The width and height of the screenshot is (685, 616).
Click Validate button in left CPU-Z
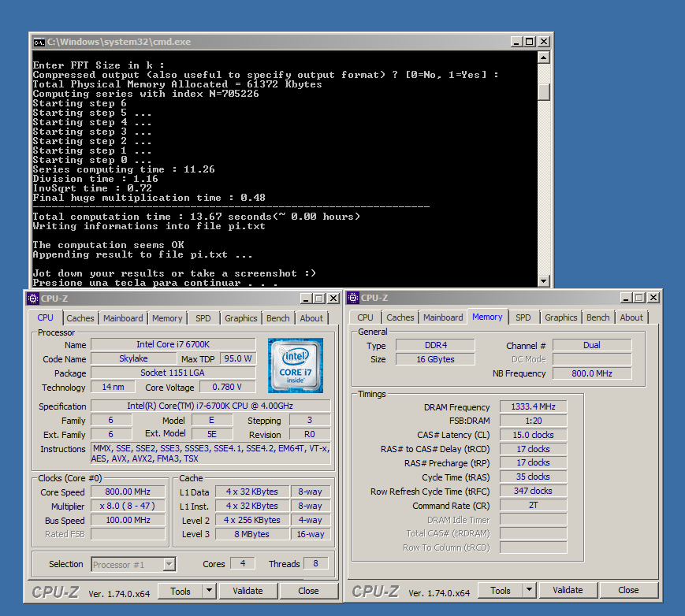click(x=248, y=591)
